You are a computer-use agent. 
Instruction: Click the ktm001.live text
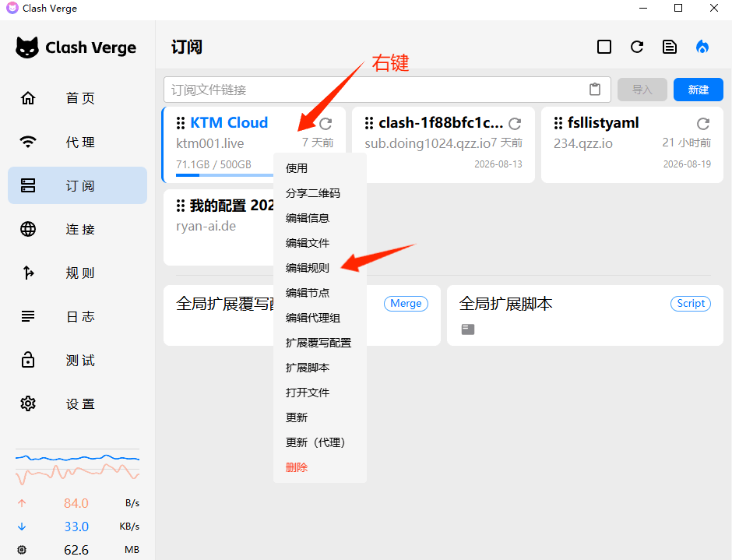209,143
